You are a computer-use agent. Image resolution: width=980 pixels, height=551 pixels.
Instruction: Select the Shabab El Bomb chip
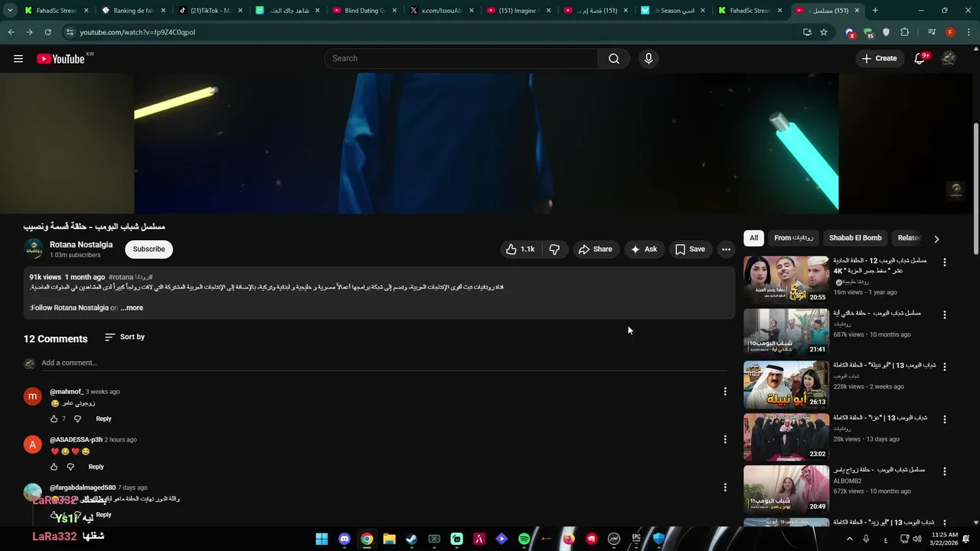click(x=855, y=238)
